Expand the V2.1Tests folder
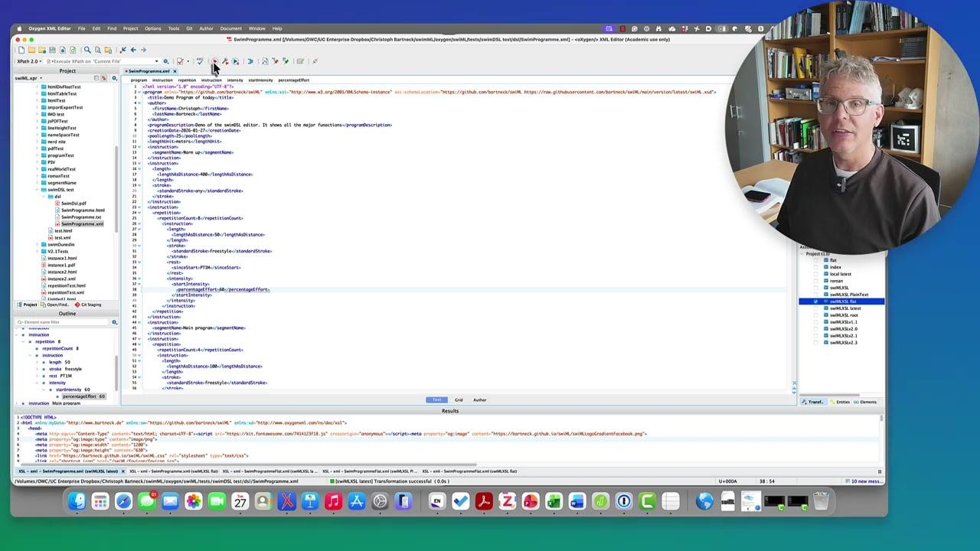Image resolution: width=980 pixels, height=551 pixels. (37, 252)
